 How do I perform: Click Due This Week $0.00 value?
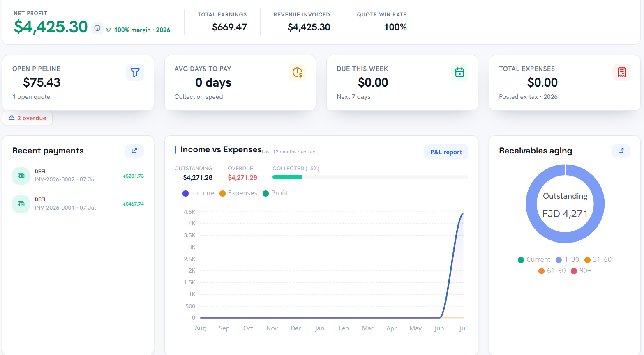click(x=373, y=82)
